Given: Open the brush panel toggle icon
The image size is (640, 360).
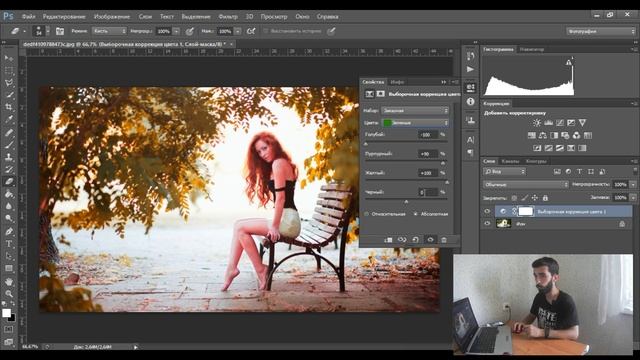Looking at the screenshot, I should pos(60,31).
